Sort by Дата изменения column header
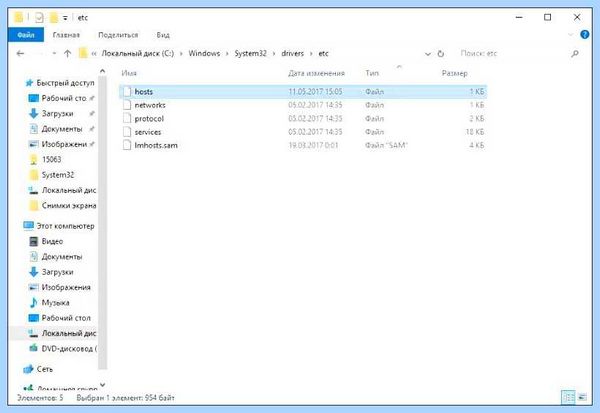600x413 pixels. [x=316, y=73]
